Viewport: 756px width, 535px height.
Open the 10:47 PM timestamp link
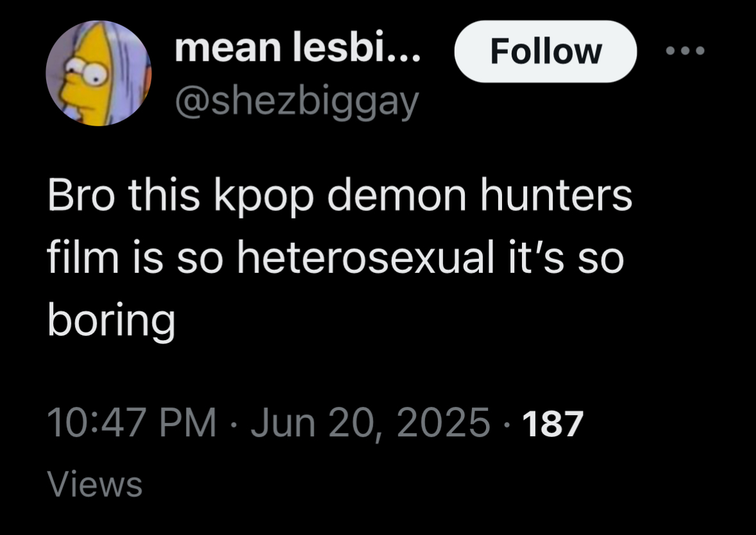(x=131, y=423)
